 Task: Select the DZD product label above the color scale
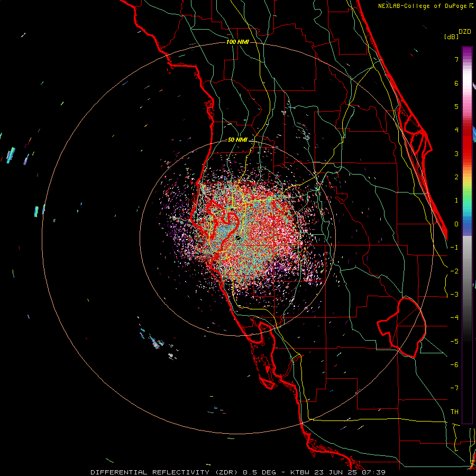tap(465, 32)
